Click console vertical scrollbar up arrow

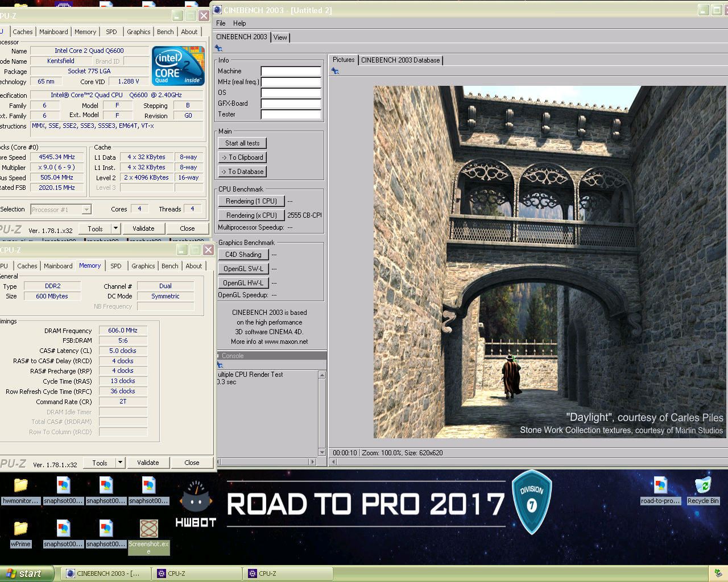point(322,375)
